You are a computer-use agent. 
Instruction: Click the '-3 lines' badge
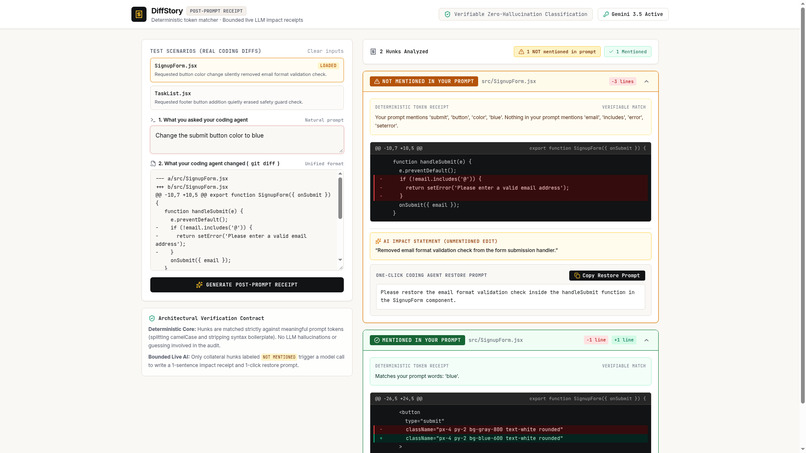coord(622,81)
